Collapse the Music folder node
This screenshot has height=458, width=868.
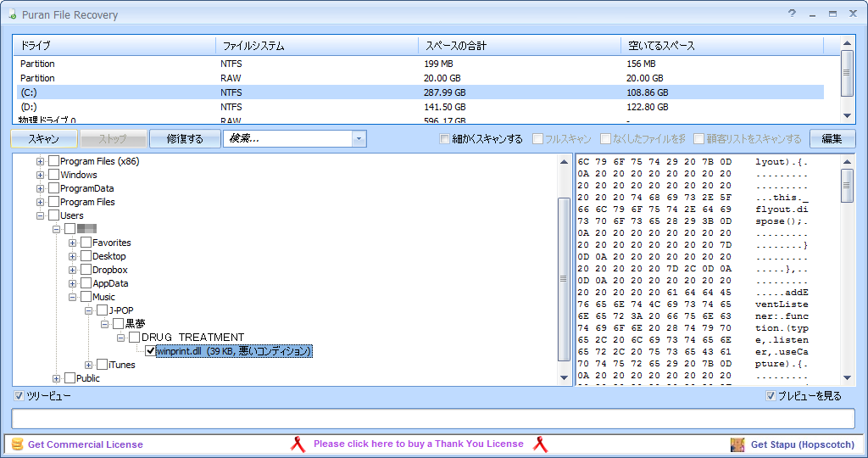pos(72,298)
